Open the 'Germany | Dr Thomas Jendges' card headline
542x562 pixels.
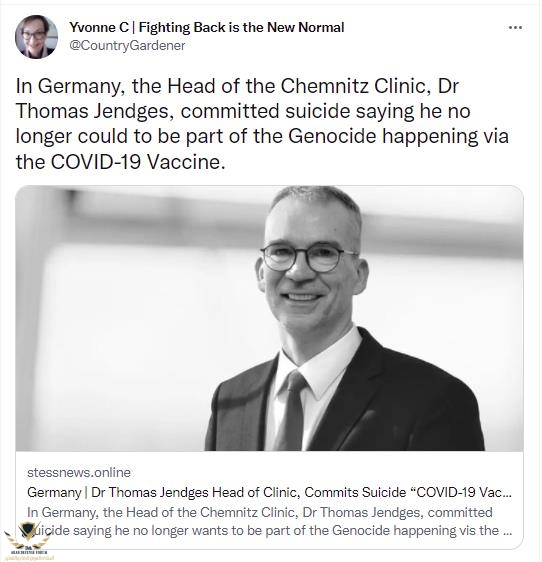(x=270, y=493)
